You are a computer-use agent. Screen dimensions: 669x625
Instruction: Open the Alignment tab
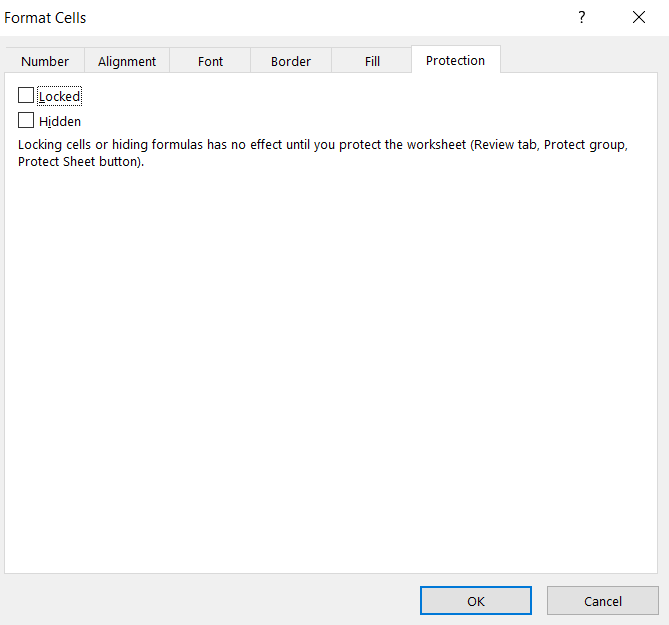coord(127,61)
